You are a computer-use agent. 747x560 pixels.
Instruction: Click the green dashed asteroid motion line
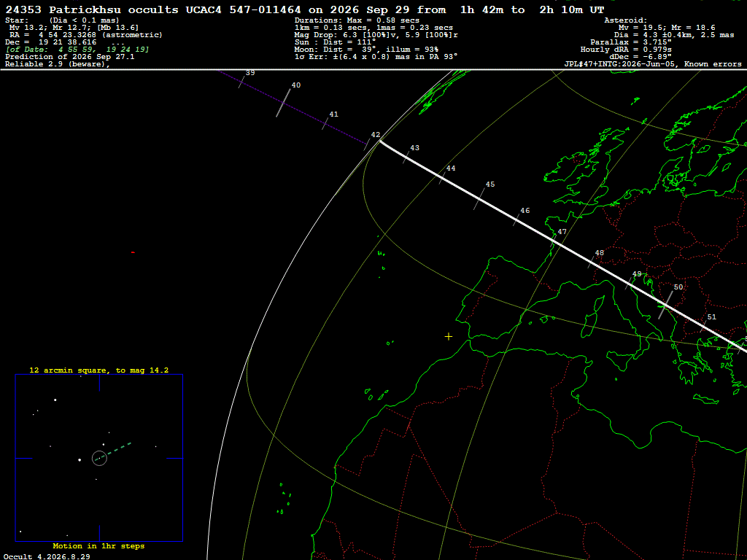pos(113,451)
